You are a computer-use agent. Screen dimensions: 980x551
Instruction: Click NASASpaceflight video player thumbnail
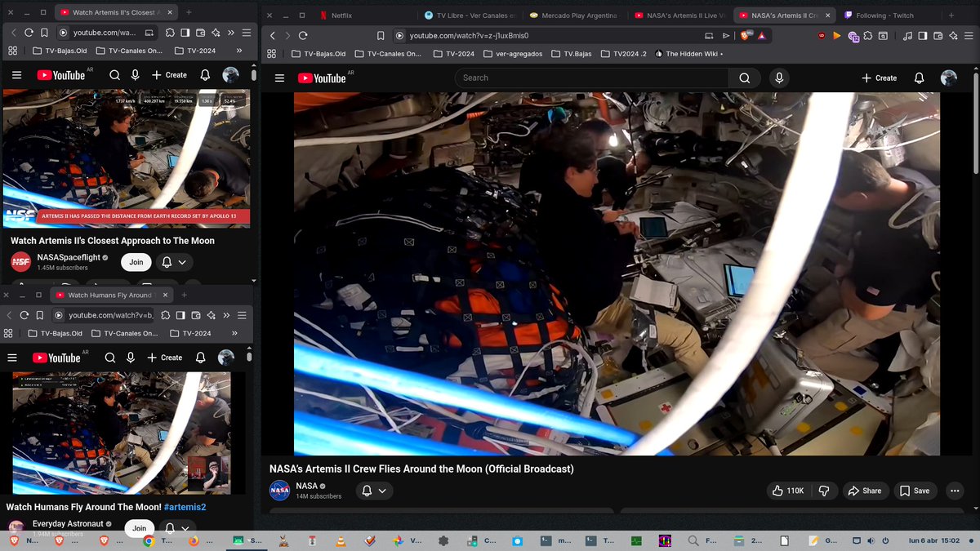127,158
